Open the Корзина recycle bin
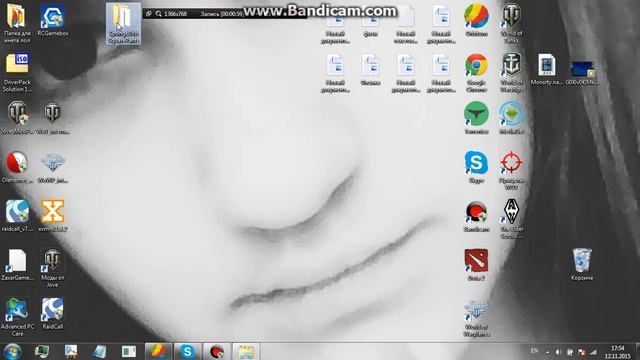The width and height of the screenshot is (640, 360). tap(582, 264)
